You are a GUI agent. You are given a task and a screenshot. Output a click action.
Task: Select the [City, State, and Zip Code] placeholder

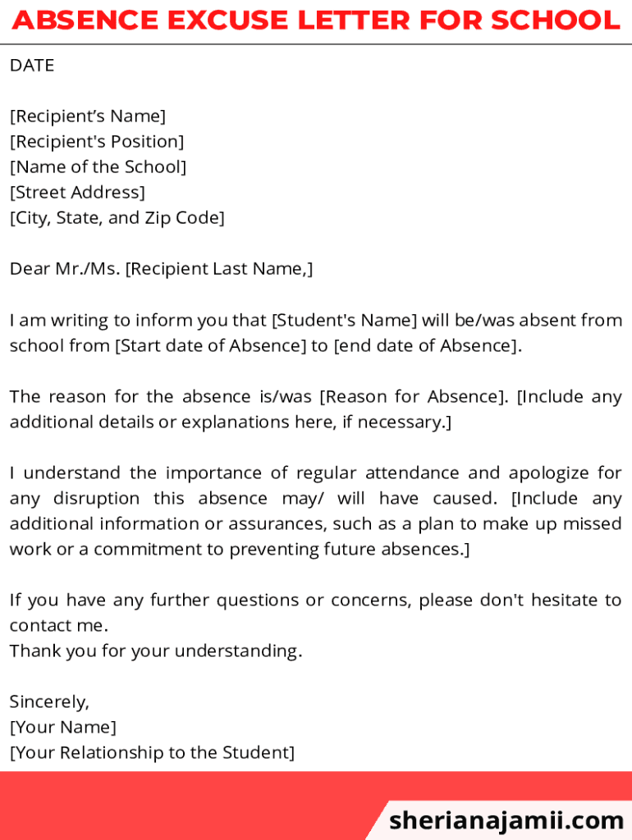coord(117,218)
